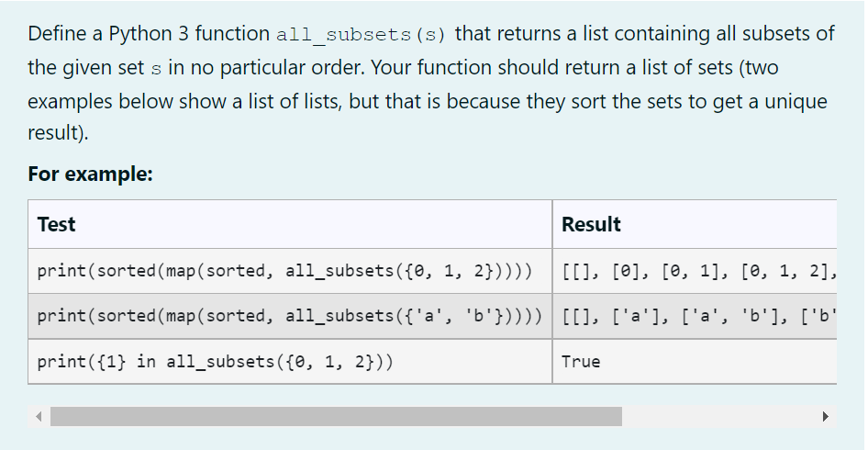Click the inline code letter s after 'given set'
This screenshot has width=868, height=450.
(156, 69)
